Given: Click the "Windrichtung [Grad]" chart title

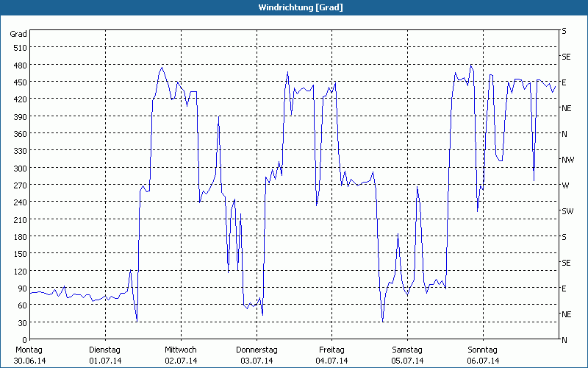Looking at the screenshot, I should point(301,7).
